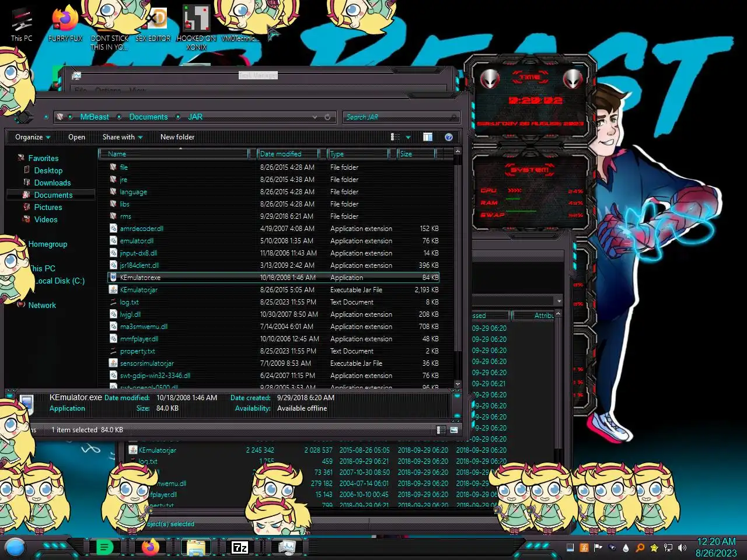Select the SEX EDITOR desktop shortcut
The height and width of the screenshot is (560, 747).
153,23
